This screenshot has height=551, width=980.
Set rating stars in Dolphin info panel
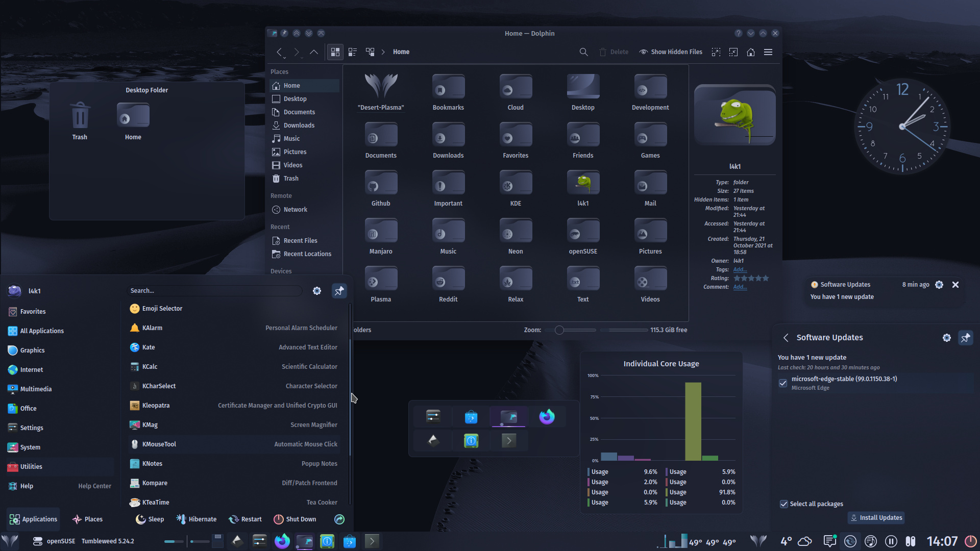(x=751, y=278)
